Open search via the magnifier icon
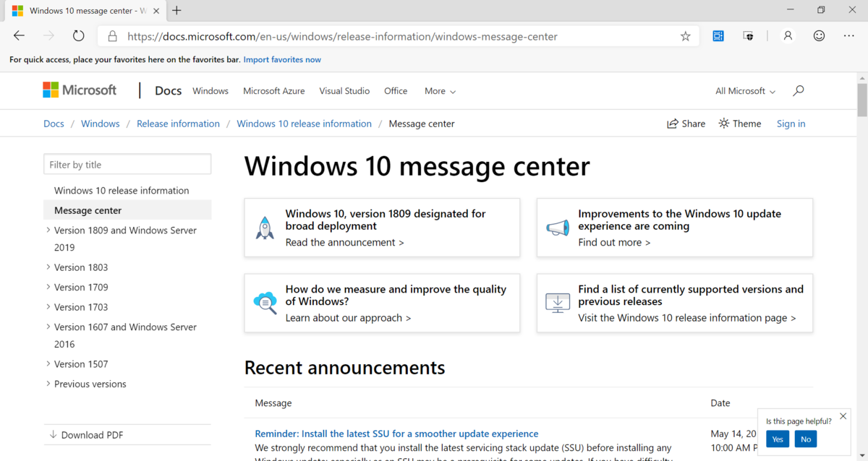Screen dimensions: 868x461 point(798,90)
